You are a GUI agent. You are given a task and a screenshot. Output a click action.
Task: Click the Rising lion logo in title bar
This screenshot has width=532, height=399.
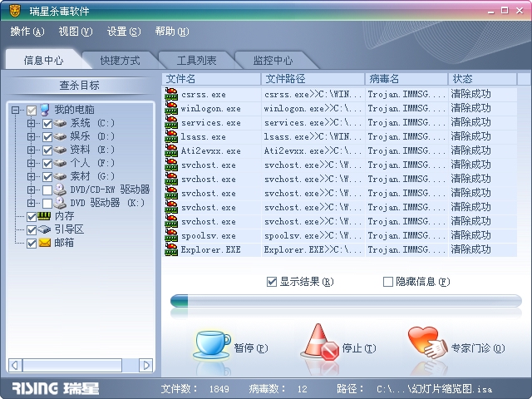point(15,11)
